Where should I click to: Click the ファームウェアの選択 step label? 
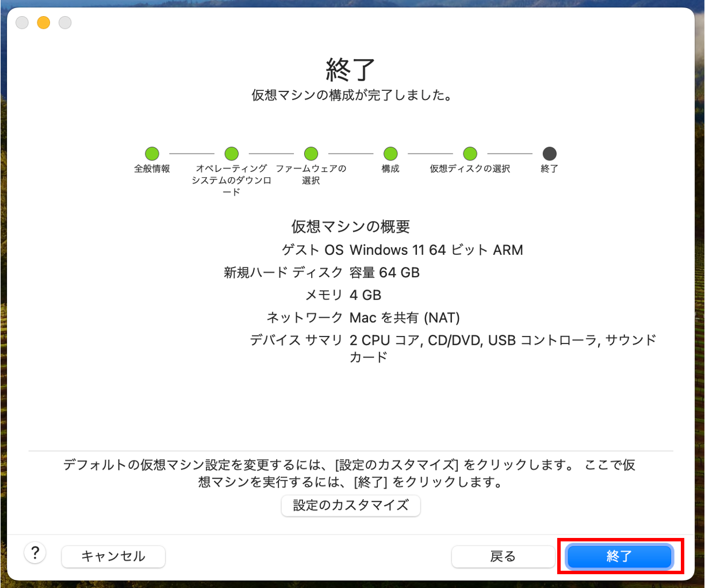click(311, 174)
